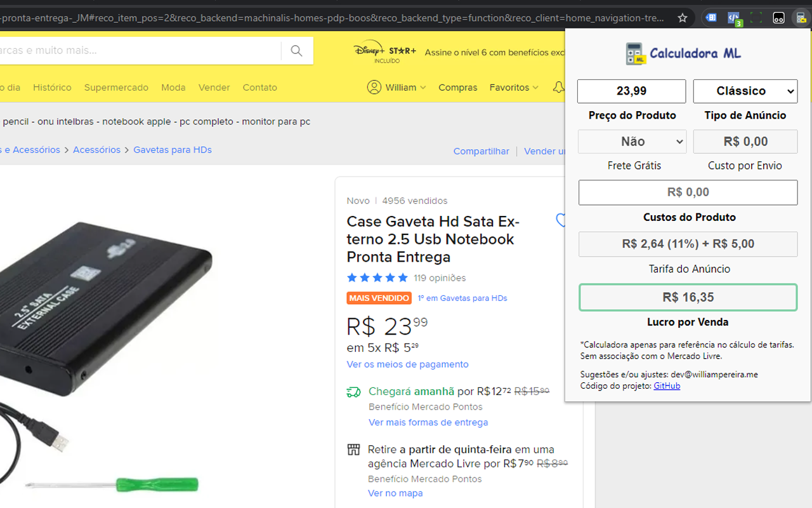The image size is (812, 508).
Task: Click the MAIS VENDIDO badge
Action: [x=379, y=297]
